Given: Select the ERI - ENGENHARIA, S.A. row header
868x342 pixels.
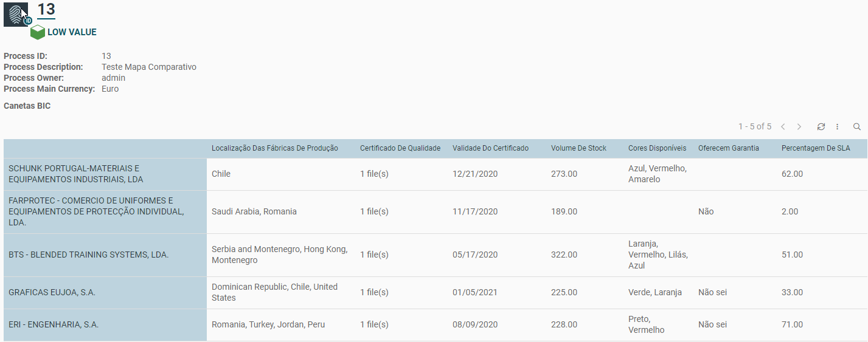Looking at the screenshot, I should (54, 324).
